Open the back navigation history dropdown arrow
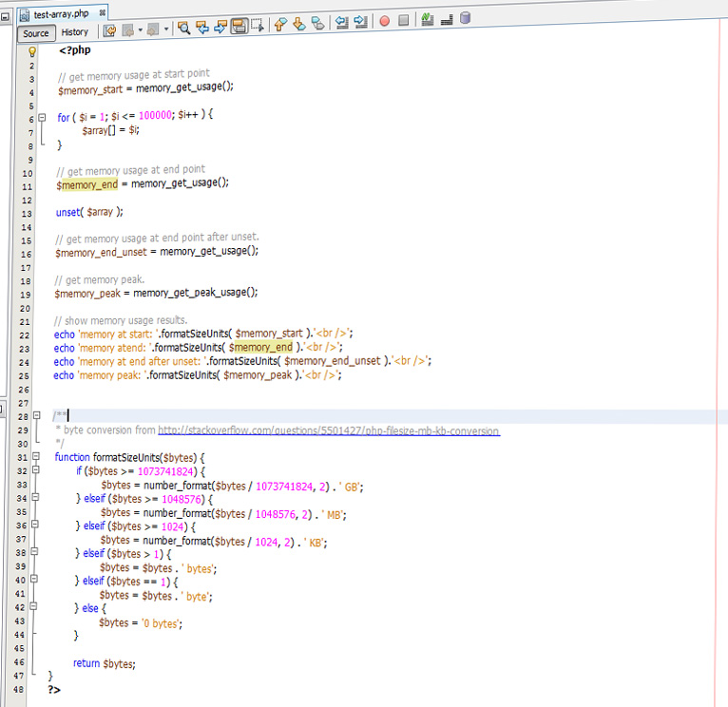Image resolution: width=728 pixels, height=707 pixels. [141, 29]
